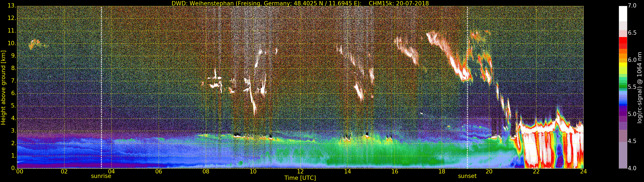Image resolution: width=644 pixels, height=182 pixels.
Task: Click colorbar tick label 6.0
Action: pos(632,60)
